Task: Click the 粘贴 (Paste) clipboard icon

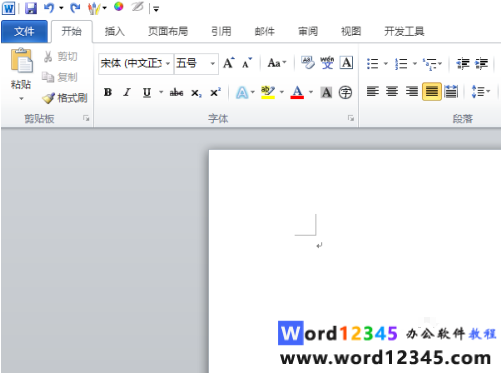Action: pyautogui.click(x=21, y=61)
